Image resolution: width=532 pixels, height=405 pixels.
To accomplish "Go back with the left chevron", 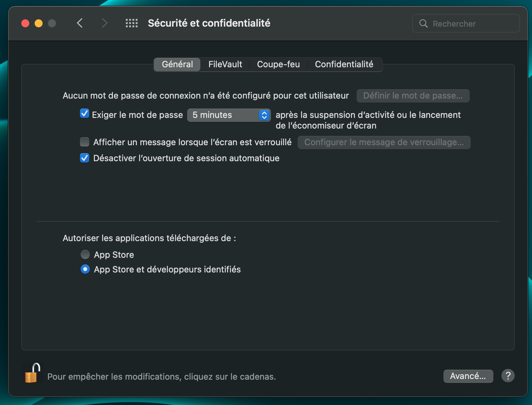I will point(80,23).
